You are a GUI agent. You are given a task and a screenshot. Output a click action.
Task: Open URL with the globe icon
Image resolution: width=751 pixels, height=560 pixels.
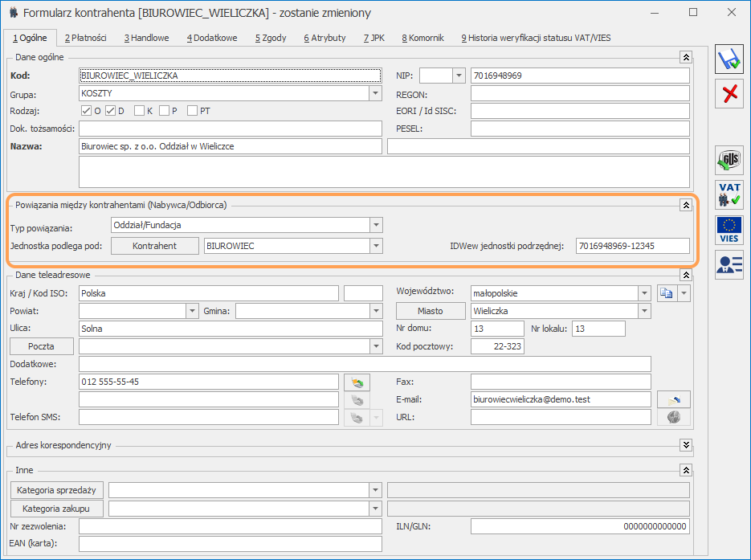pos(673,417)
